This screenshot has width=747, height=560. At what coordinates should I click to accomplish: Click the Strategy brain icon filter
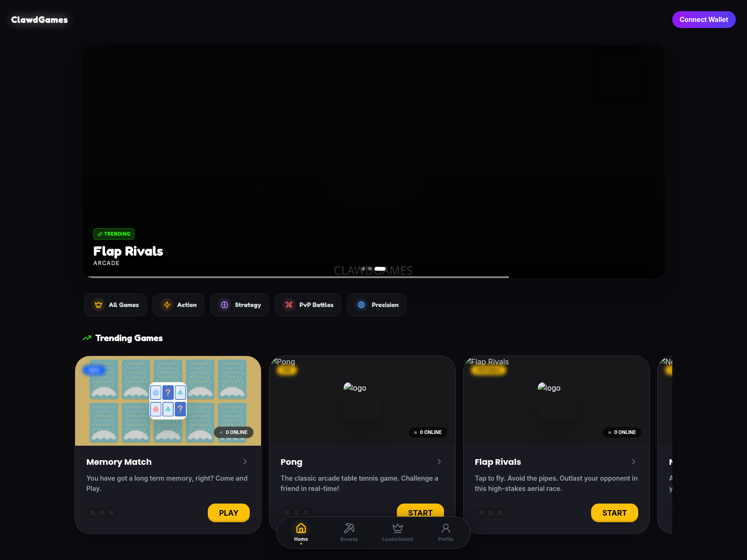(225, 305)
